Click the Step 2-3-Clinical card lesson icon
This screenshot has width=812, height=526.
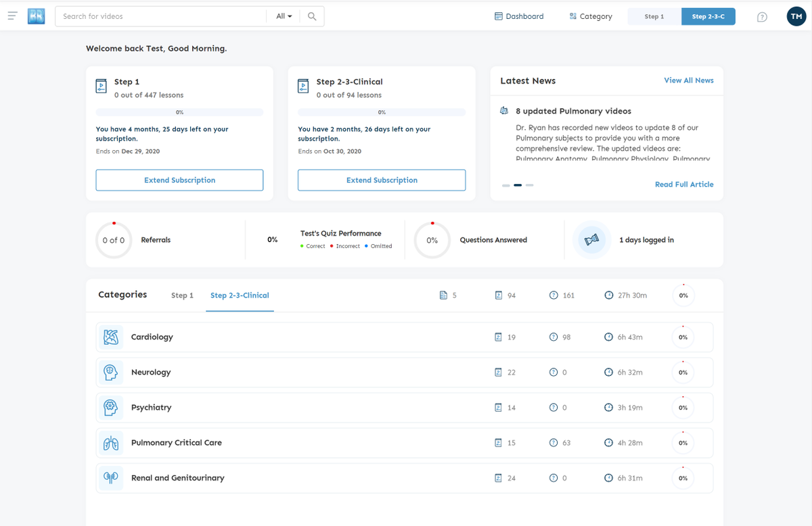304,87
